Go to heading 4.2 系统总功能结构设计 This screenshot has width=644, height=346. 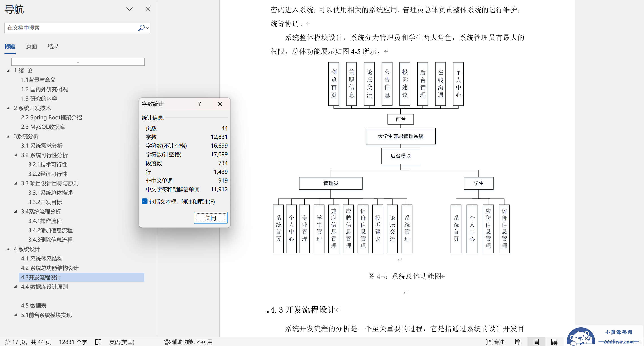[50, 268]
